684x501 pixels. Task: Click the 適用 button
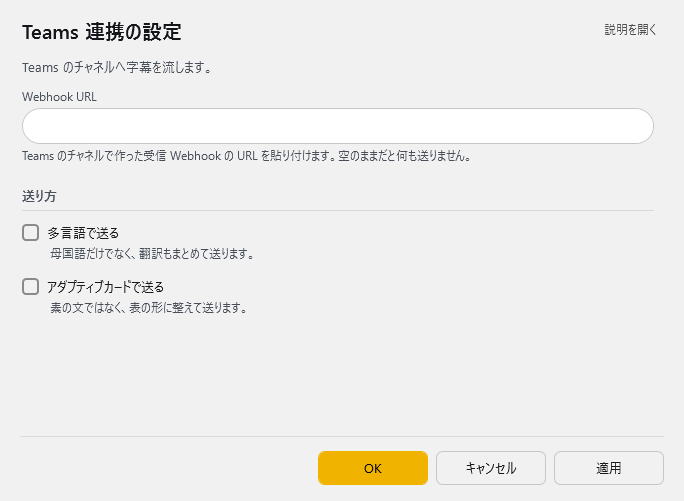609,468
